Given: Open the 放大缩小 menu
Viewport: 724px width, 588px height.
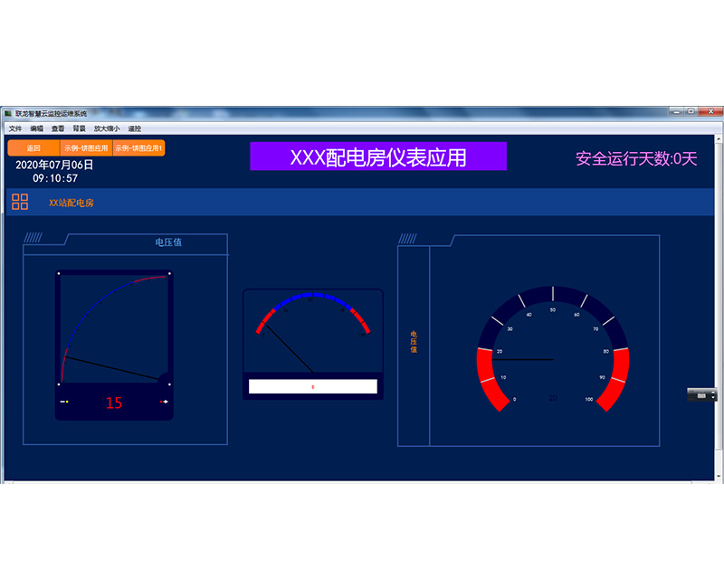Looking at the screenshot, I should (107, 128).
